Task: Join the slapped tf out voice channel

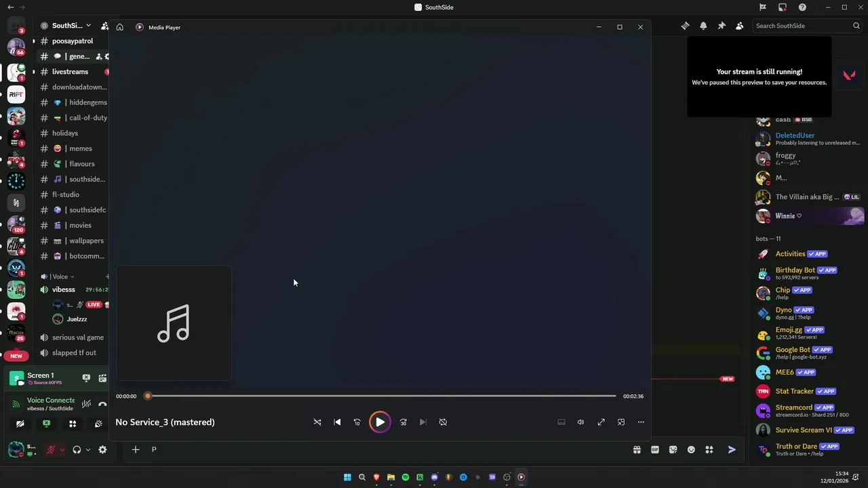Action: [75, 353]
